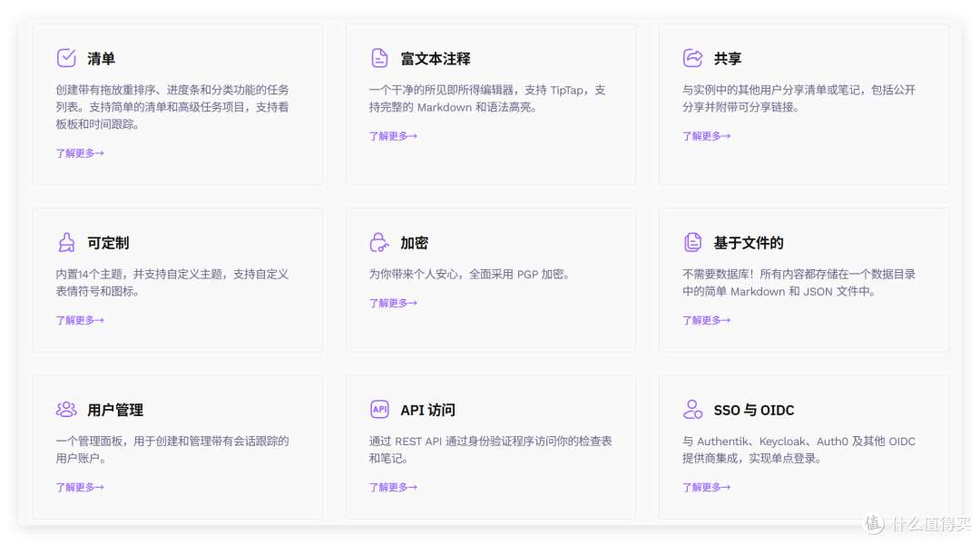Image resolution: width=980 pixels, height=544 pixels.
Task: Click description starting 不需要数据库
Action: pyautogui.click(x=799, y=283)
